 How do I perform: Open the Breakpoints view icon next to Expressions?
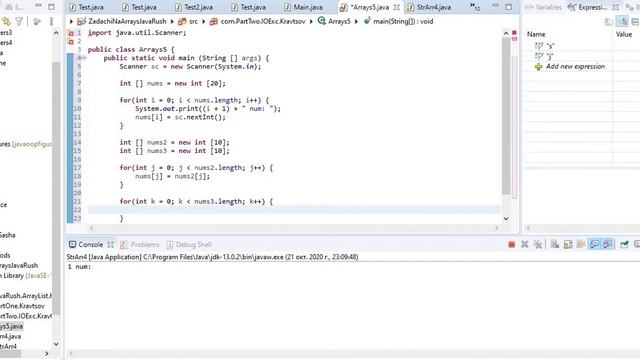coord(630,7)
